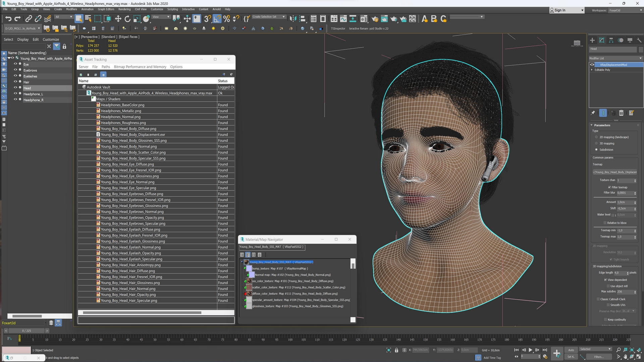Open Create Selection Set dropdown
644x362 pixels.
pos(269,17)
